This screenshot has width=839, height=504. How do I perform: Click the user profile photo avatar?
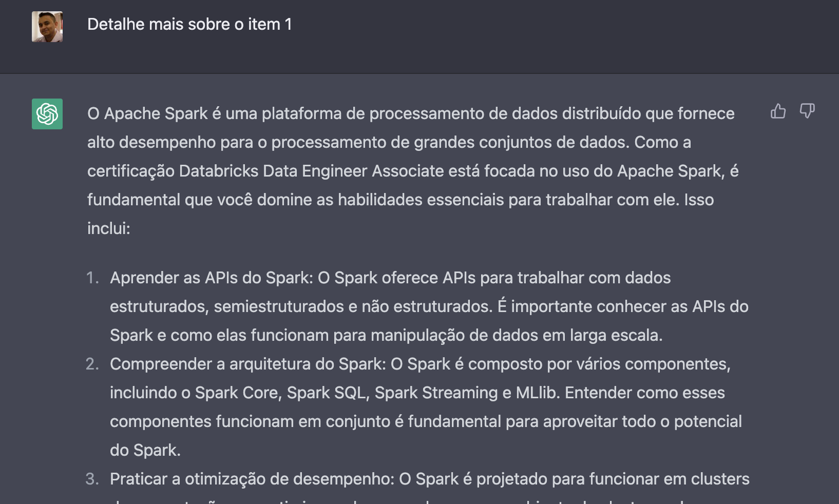coord(47,27)
